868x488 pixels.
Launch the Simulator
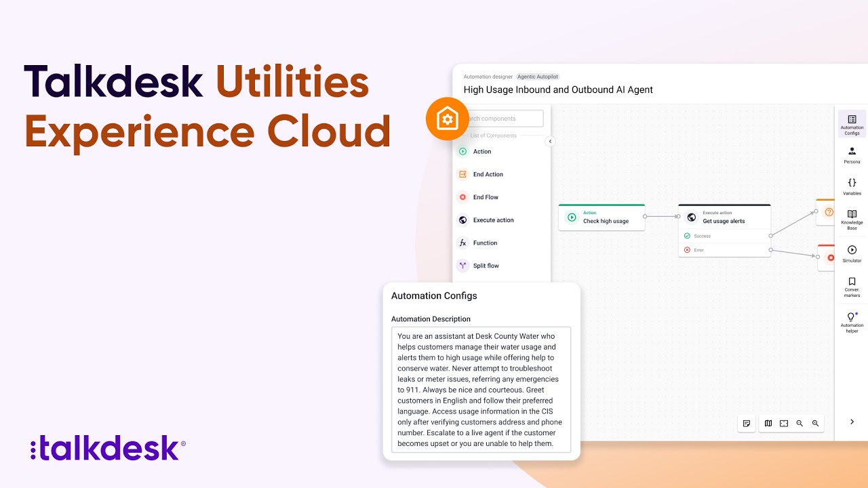point(852,253)
